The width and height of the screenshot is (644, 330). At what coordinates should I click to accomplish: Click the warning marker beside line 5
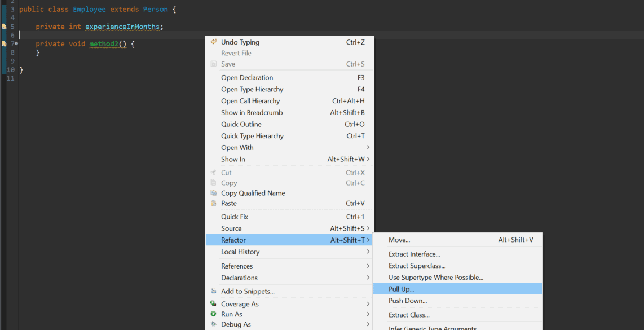tap(4, 27)
